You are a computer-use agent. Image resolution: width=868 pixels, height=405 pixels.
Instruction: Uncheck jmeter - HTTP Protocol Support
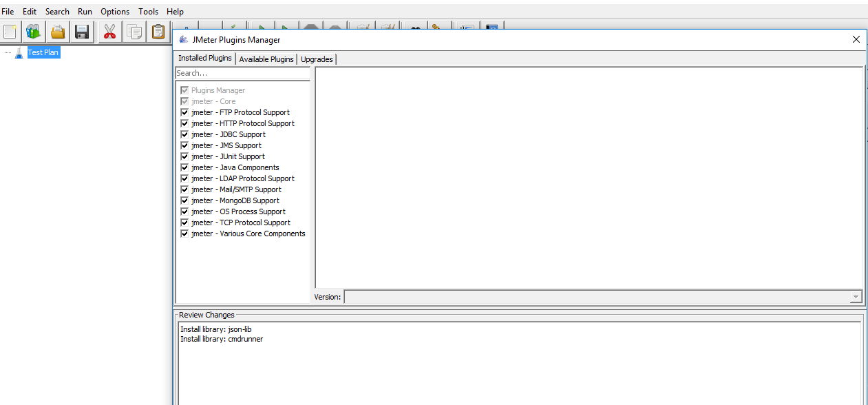click(x=184, y=123)
